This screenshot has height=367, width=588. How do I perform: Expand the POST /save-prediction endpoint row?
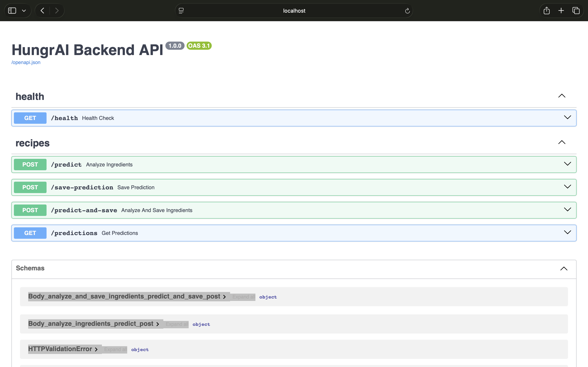(x=567, y=187)
